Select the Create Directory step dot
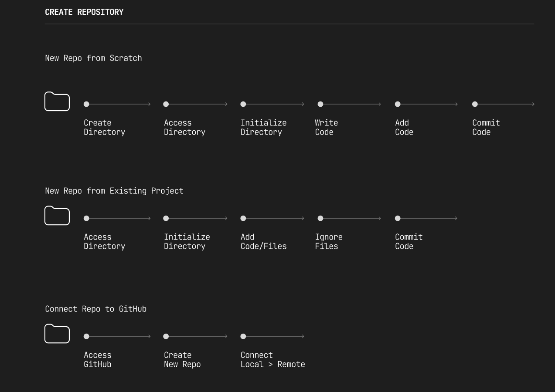The image size is (555, 392). 86,104
